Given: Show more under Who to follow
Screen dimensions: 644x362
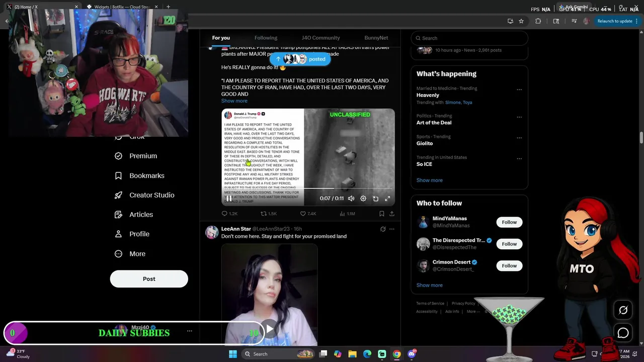Looking at the screenshot, I should point(429,285).
